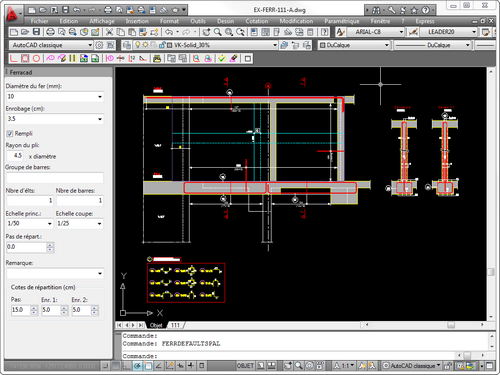Toggle OBJET model space button
The image size is (500, 375).
(x=245, y=366)
